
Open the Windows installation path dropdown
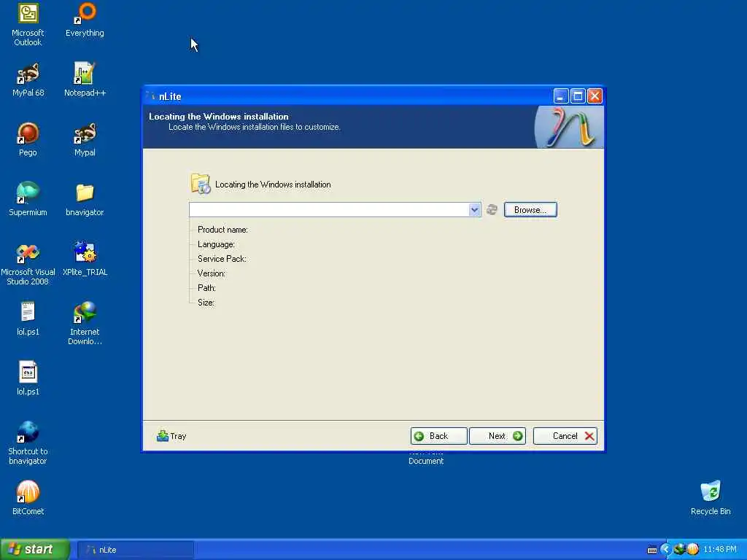[x=474, y=209]
